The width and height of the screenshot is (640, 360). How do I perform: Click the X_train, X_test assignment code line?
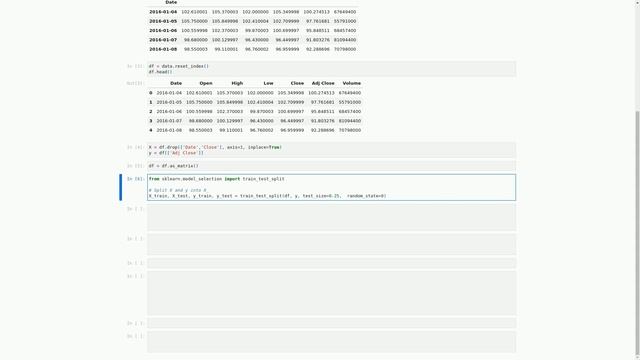[267, 196]
